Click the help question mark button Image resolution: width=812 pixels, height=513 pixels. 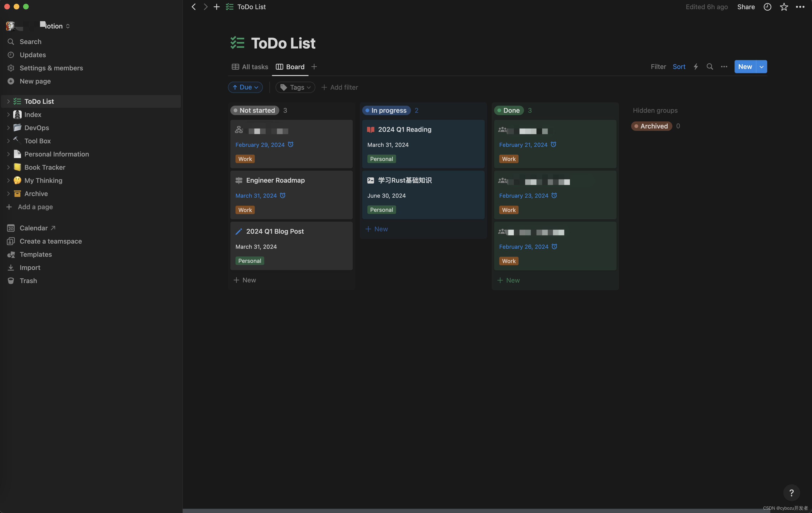pyautogui.click(x=791, y=493)
